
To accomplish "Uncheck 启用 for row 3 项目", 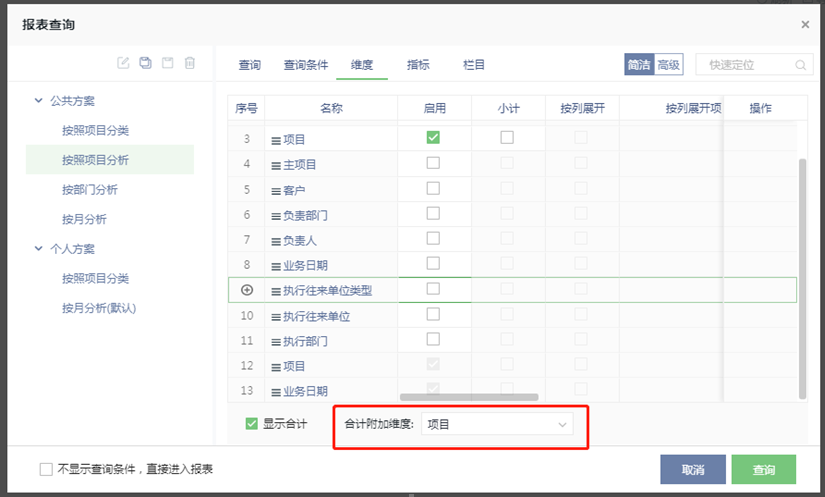I will coord(433,137).
